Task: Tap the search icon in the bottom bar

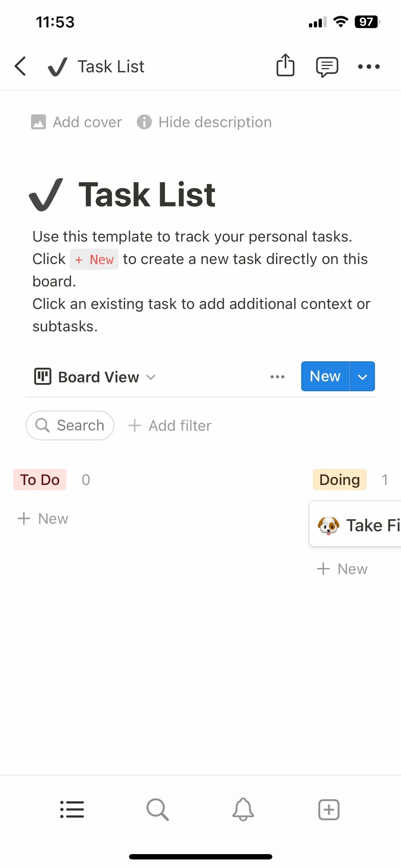Action: click(x=158, y=810)
